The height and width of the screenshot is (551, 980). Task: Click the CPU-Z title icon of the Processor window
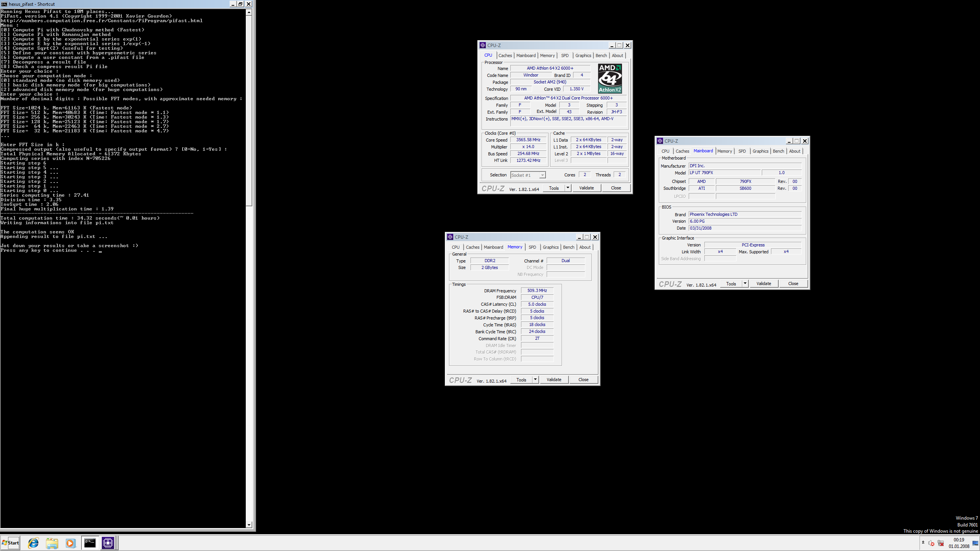point(483,45)
